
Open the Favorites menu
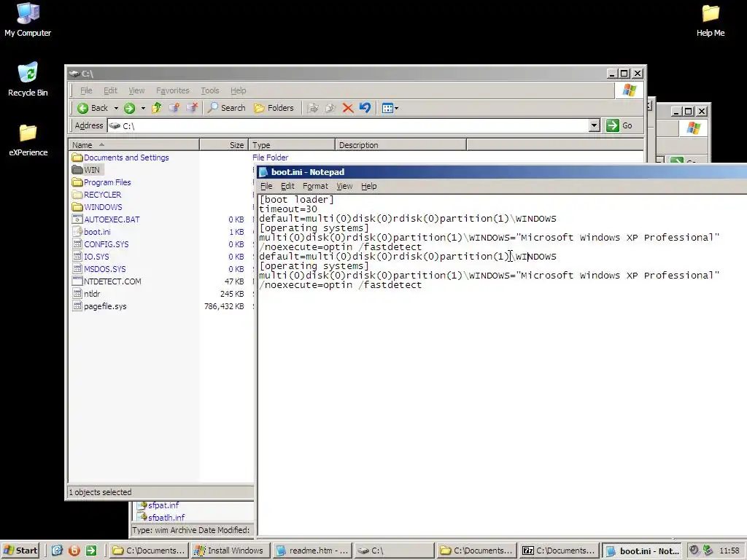[172, 90]
